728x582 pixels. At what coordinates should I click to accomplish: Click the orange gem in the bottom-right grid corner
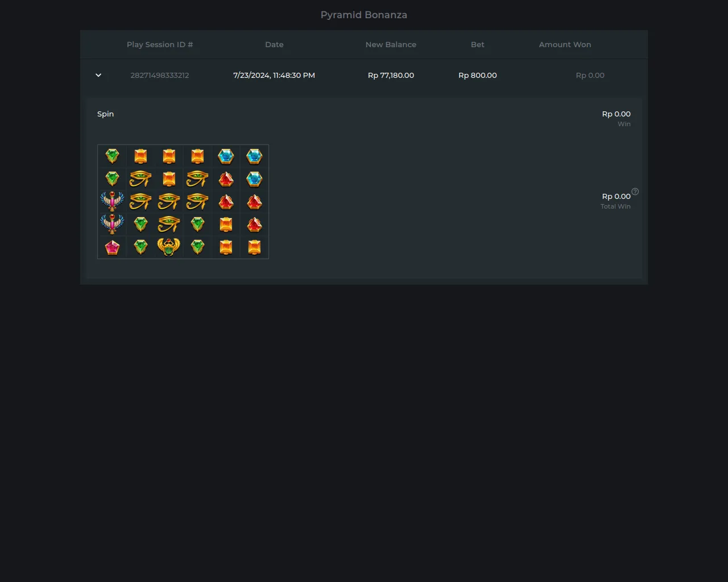point(254,247)
